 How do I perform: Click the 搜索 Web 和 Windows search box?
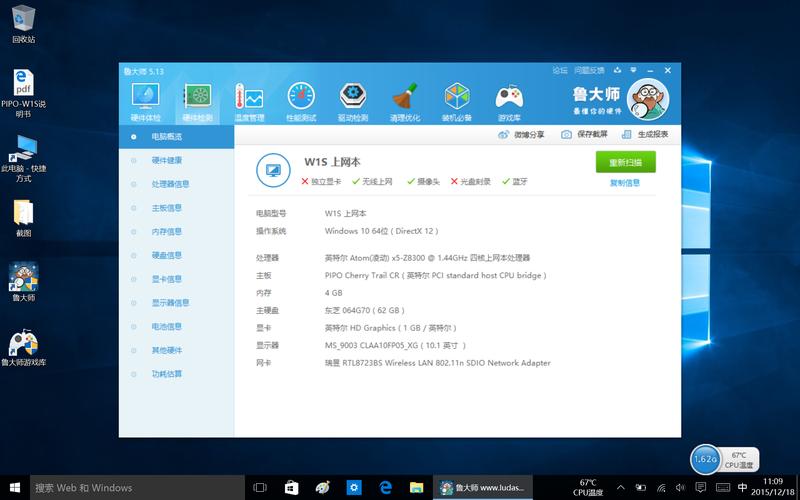[x=138, y=488]
